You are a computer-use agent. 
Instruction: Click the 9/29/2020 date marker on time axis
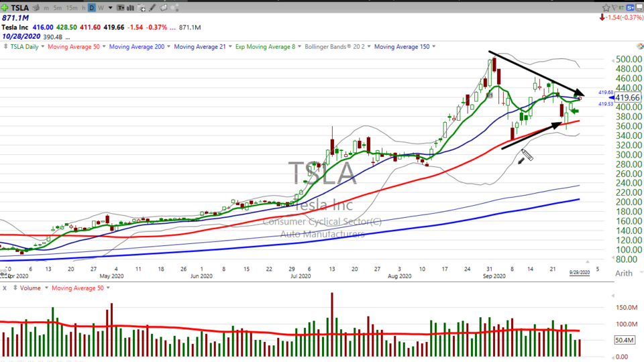pos(579,273)
